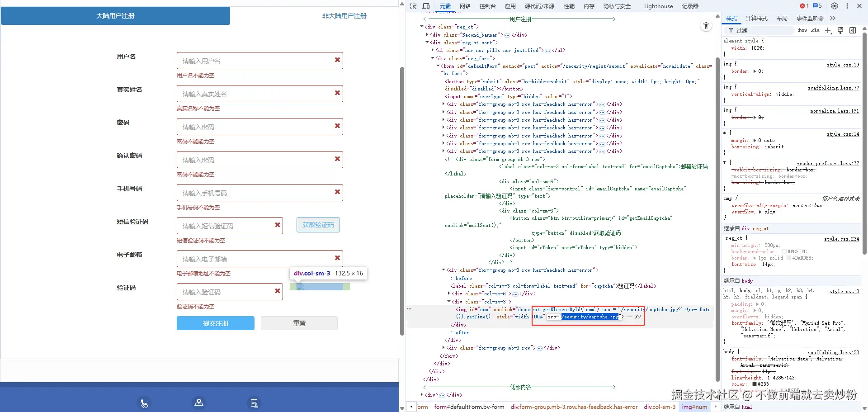Open DevTools settings gear
868x412 pixels.
(835, 6)
